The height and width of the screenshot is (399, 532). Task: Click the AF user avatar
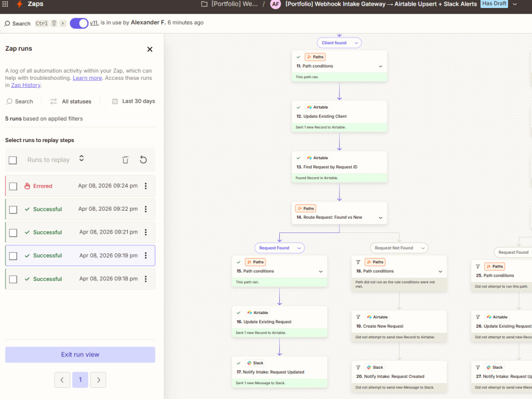pos(275,4)
